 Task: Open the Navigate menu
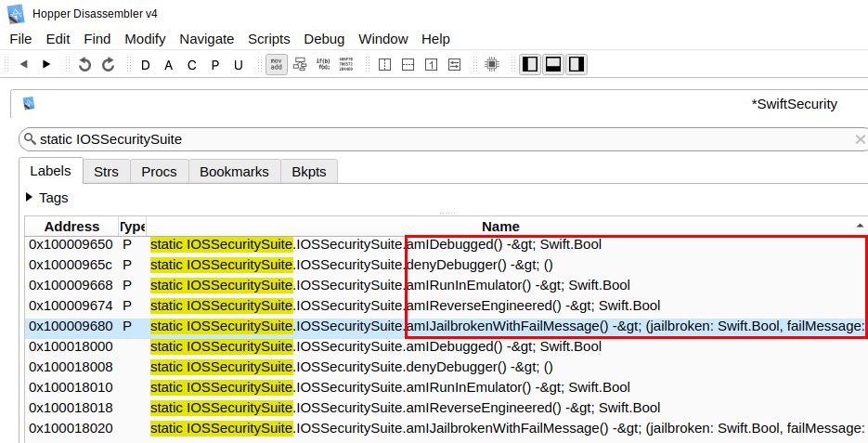click(206, 39)
